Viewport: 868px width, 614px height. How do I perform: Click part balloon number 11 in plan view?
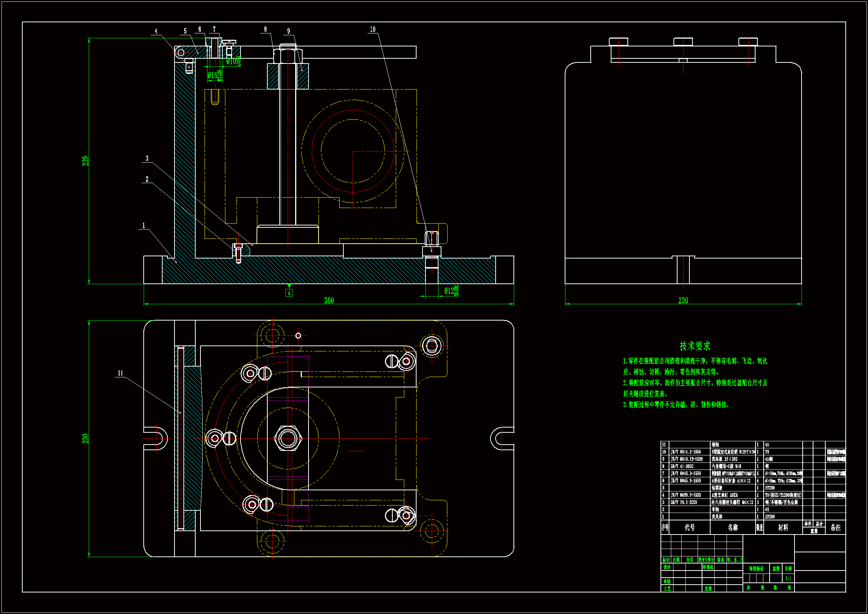[x=120, y=373]
